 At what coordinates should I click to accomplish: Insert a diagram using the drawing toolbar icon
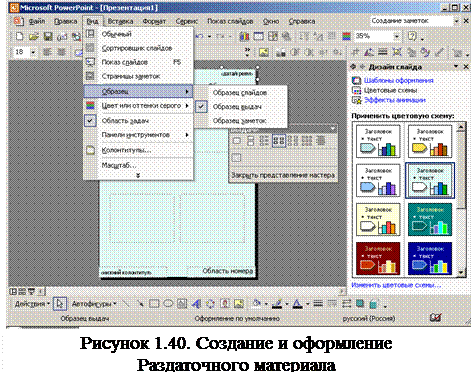[x=210, y=304]
